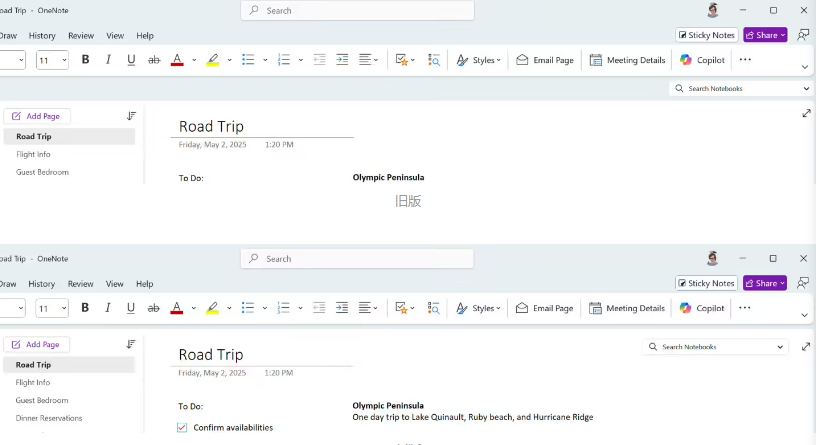Check the Confirm availabilities checkbox
This screenshot has width=816, height=445.
(182, 428)
